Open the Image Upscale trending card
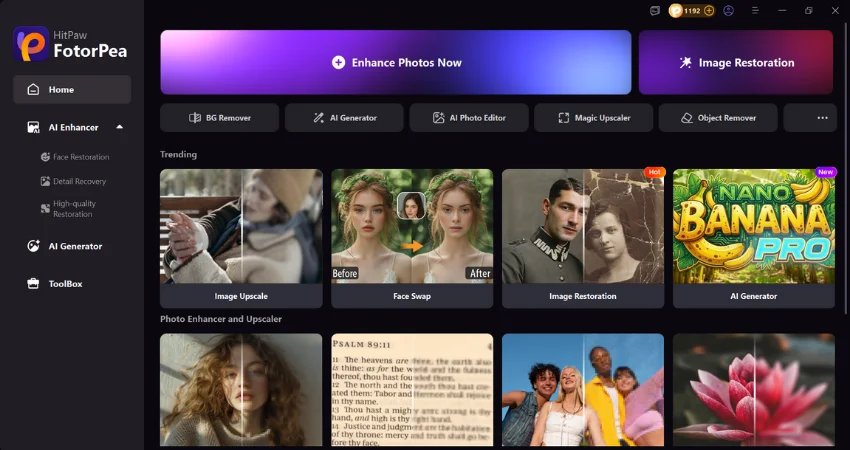The height and width of the screenshot is (450, 850). pyautogui.click(x=241, y=239)
